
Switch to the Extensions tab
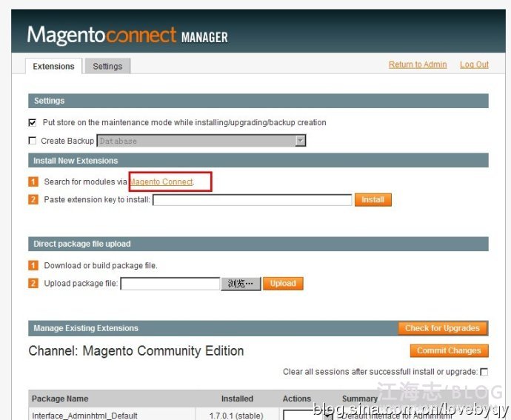[53, 66]
